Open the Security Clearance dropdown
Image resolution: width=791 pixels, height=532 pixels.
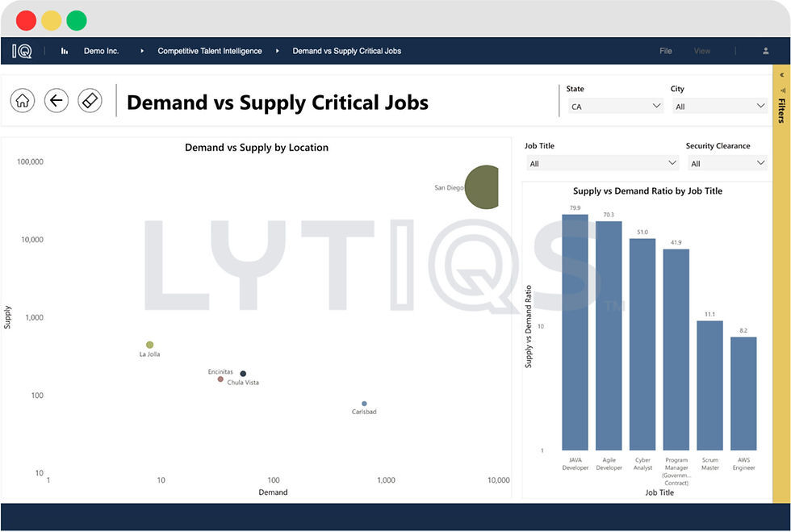point(727,164)
